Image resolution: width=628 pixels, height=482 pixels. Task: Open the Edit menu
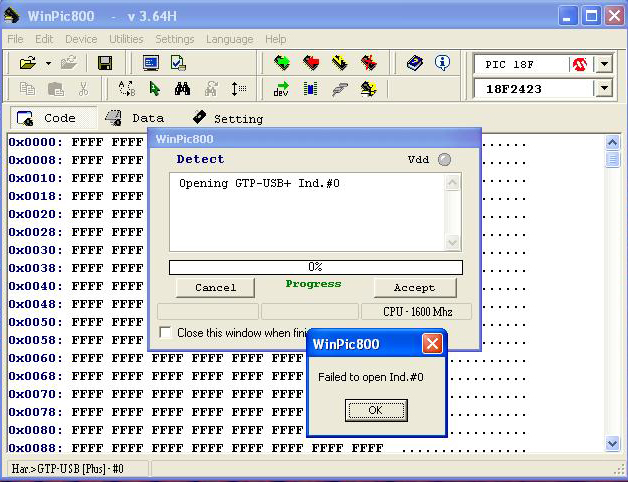click(44, 39)
